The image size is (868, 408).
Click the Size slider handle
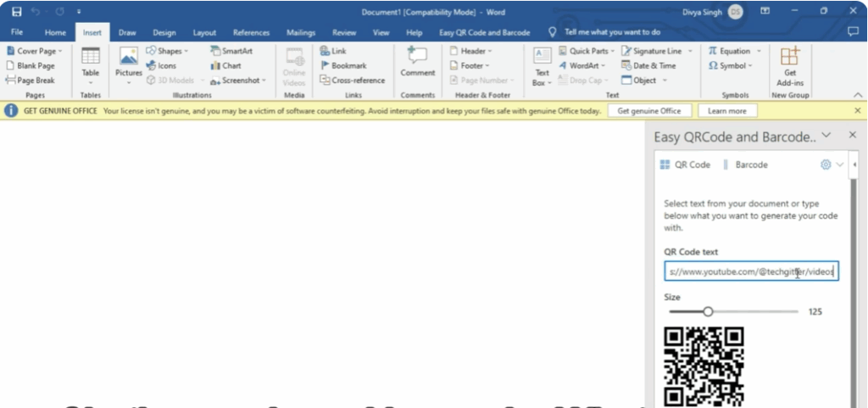[708, 311]
